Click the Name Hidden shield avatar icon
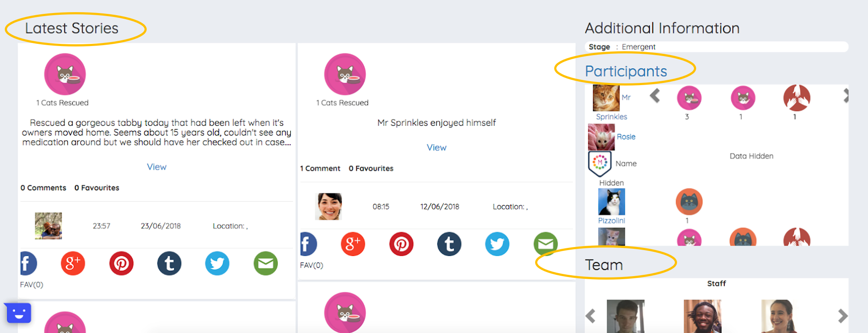 pos(600,163)
